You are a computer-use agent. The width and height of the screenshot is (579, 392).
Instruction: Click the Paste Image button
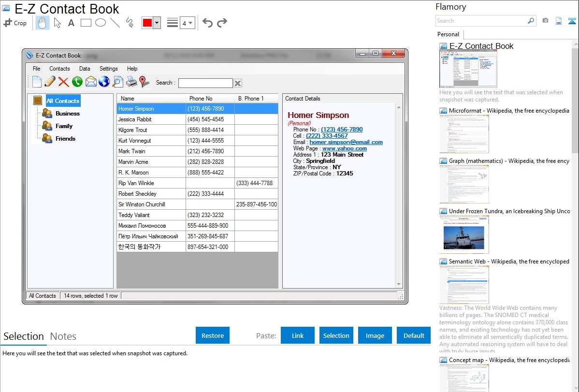click(x=375, y=335)
